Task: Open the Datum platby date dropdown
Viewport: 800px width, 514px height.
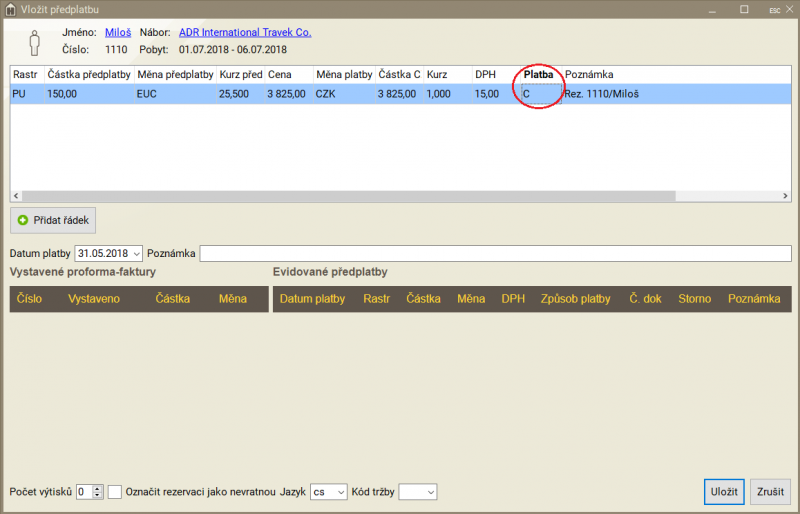Action: [x=136, y=253]
